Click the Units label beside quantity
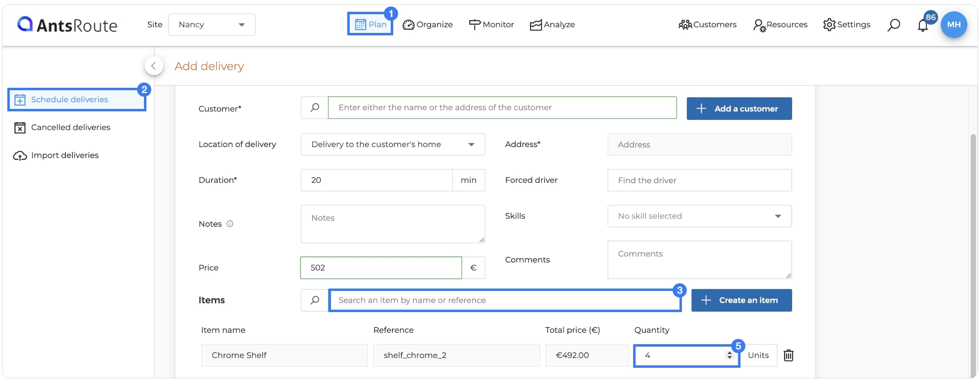 [758, 355]
